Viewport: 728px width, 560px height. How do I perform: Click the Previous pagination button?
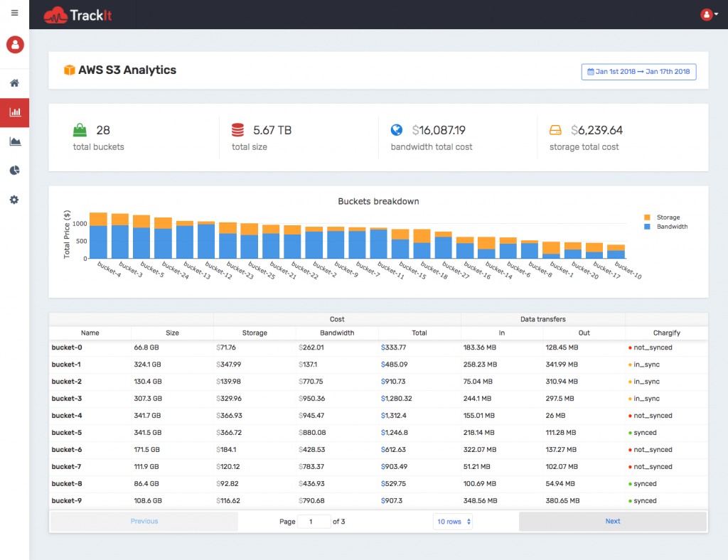pyautogui.click(x=144, y=521)
